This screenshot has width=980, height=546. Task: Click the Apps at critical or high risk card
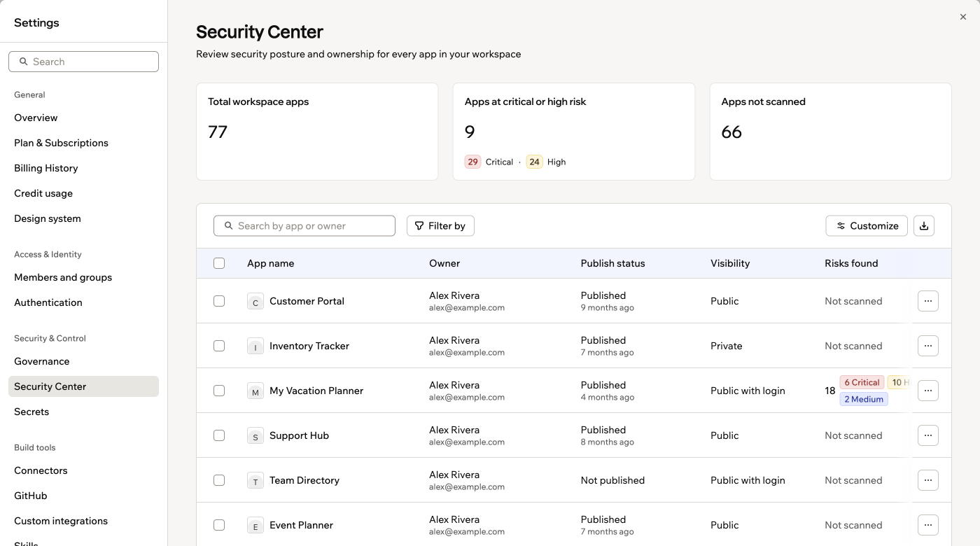tap(574, 132)
